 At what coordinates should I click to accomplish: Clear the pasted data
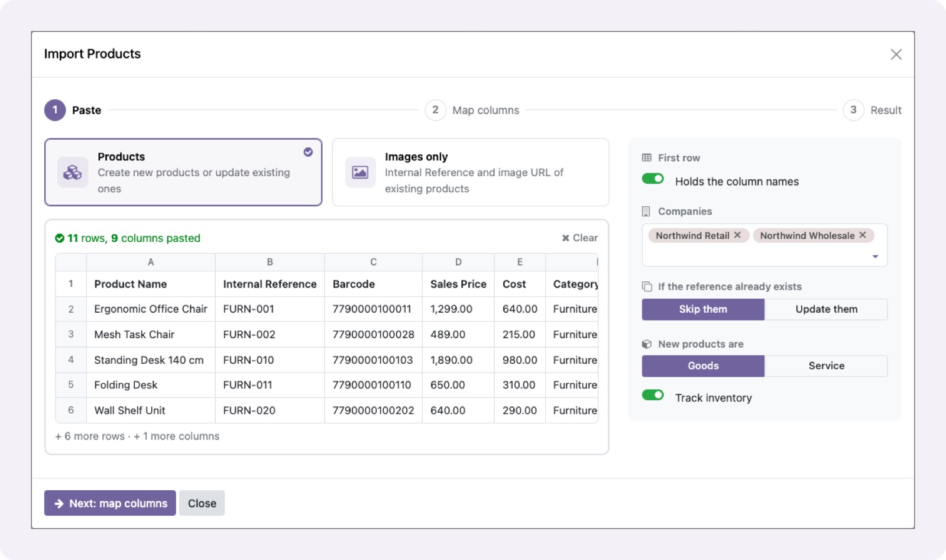pos(579,238)
